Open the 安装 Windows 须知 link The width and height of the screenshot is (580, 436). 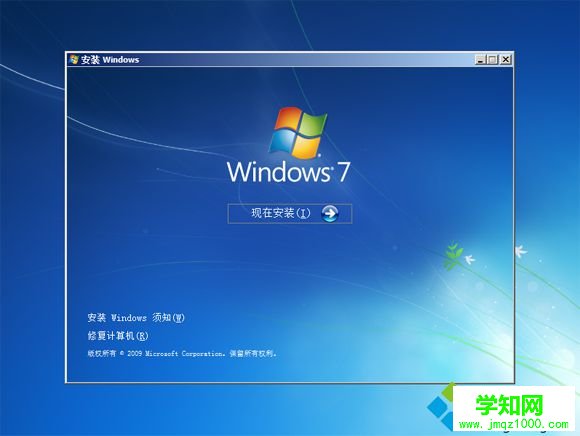click(x=136, y=318)
